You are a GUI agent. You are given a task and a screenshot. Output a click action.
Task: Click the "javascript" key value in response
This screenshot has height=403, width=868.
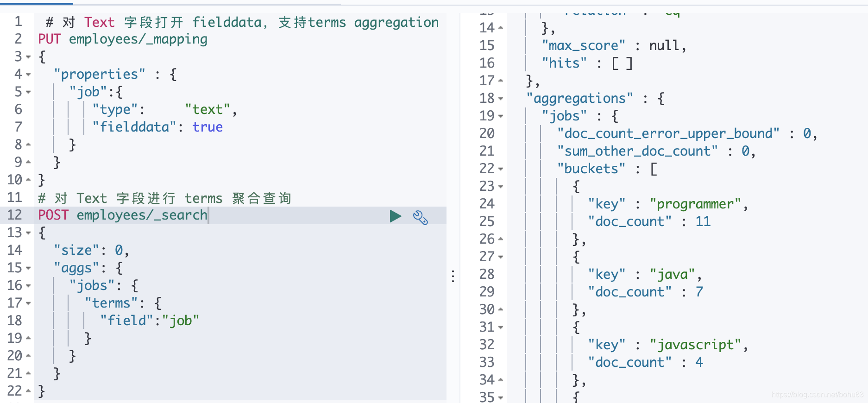[x=695, y=345]
